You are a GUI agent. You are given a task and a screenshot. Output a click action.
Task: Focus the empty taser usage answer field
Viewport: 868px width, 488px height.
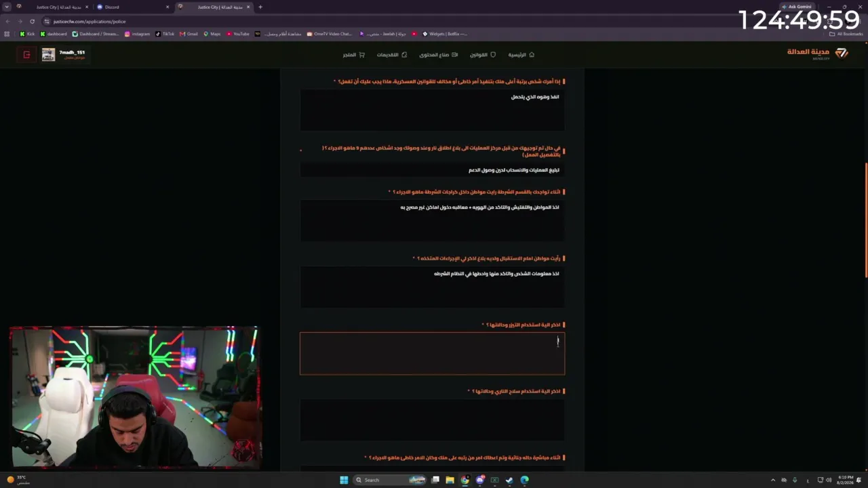pyautogui.click(x=432, y=353)
